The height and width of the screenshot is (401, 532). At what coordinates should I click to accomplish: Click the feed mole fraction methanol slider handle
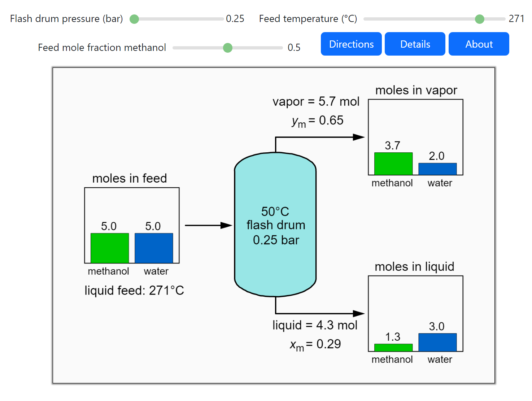(x=228, y=48)
